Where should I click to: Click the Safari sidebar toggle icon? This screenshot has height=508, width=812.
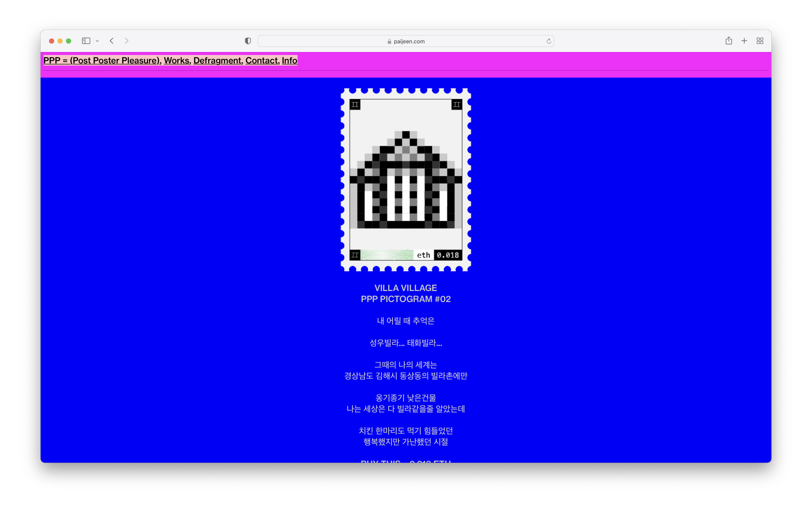click(x=86, y=41)
